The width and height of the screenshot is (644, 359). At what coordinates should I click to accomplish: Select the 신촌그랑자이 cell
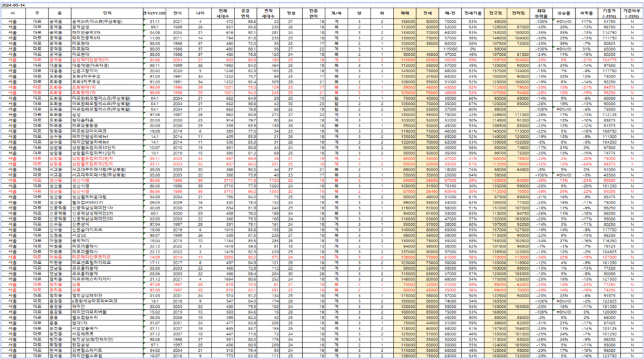click(x=107, y=71)
